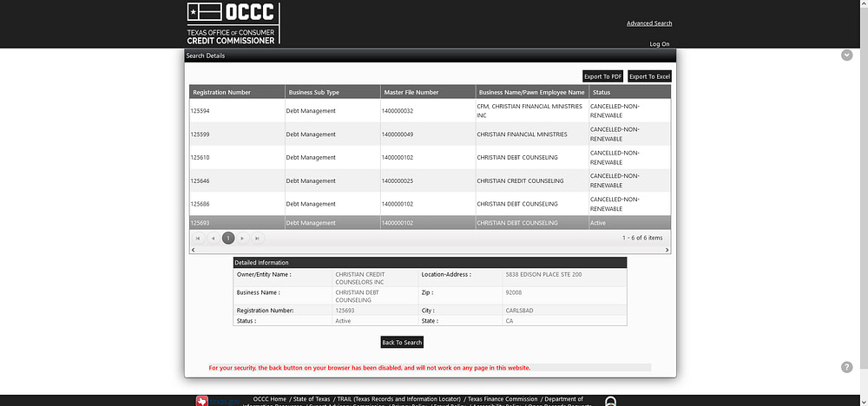Click Back To Search button

click(402, 343)
